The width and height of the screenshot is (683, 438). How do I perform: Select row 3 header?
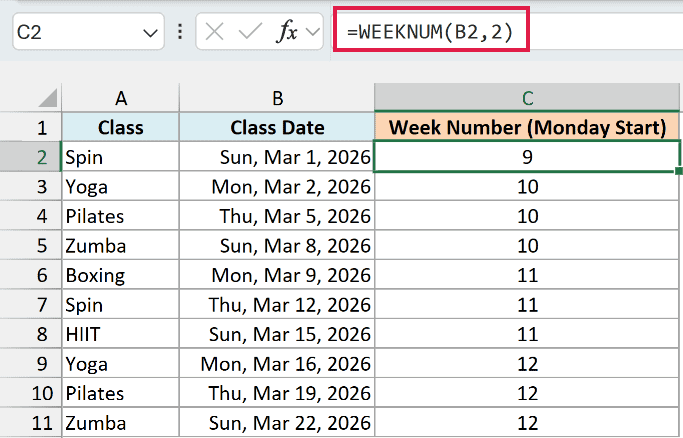tap(30, 186)
